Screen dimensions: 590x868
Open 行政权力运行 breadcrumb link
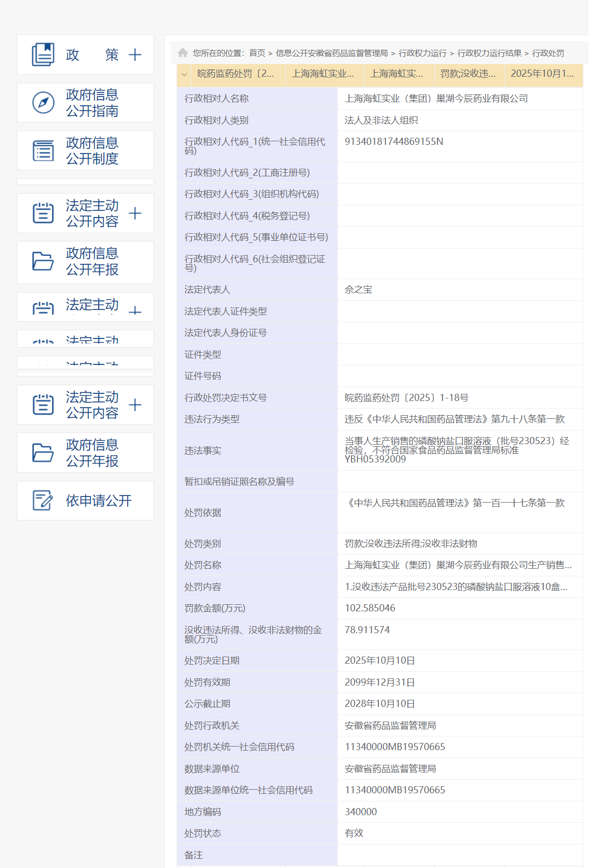point(423,53)
